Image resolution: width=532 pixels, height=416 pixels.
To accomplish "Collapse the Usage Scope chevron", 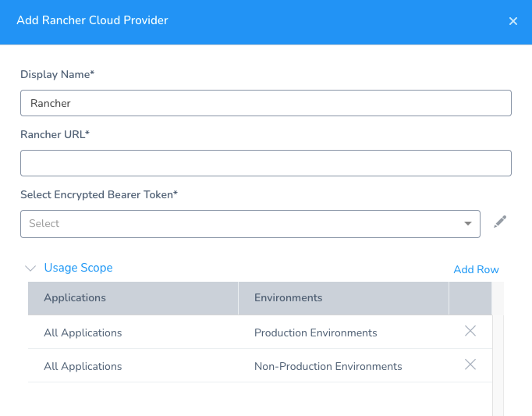I will tap(30, 268).
